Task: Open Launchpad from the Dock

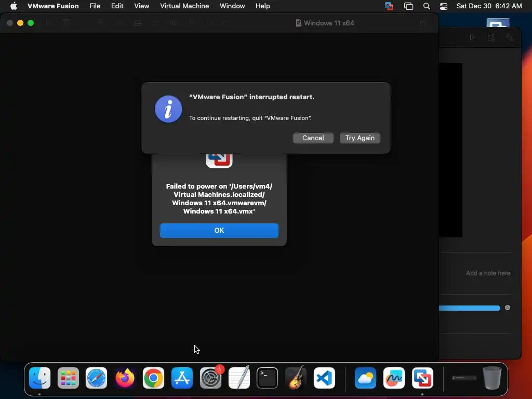Action: click(68, 378)
